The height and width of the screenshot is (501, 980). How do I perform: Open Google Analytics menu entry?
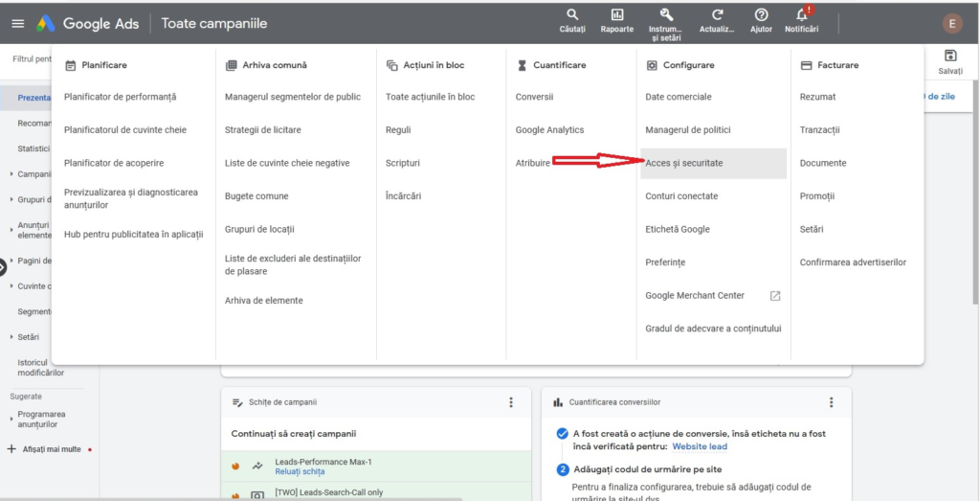[x=549, y=130]
